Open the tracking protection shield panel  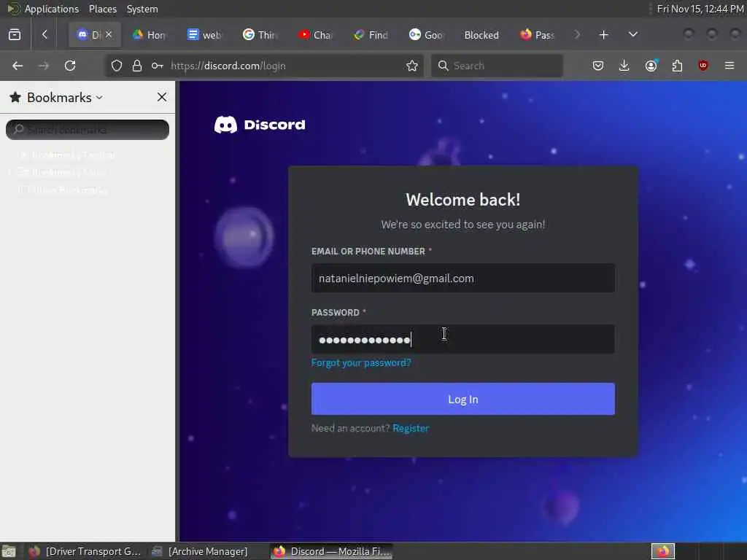click(x=117, y=66)
